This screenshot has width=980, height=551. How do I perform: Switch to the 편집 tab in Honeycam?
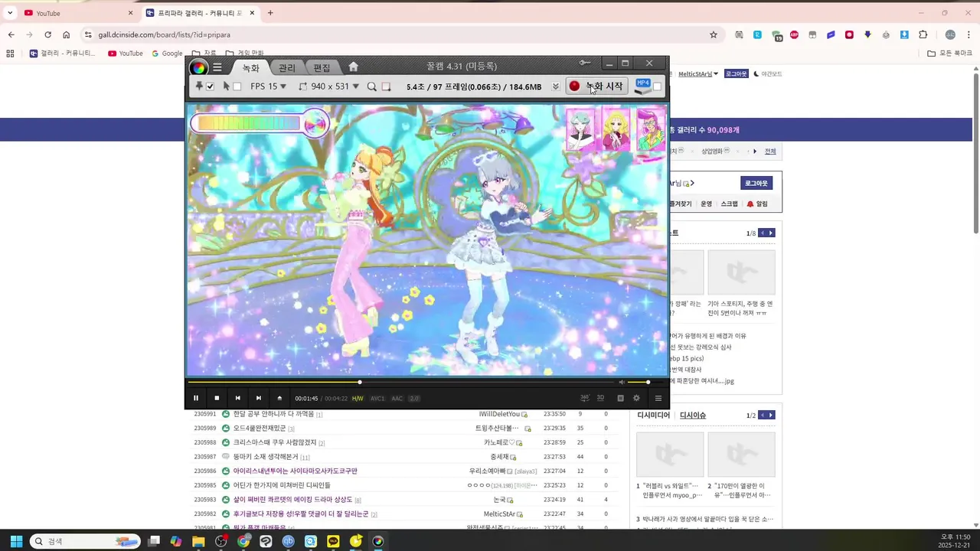tap(322, 68)
